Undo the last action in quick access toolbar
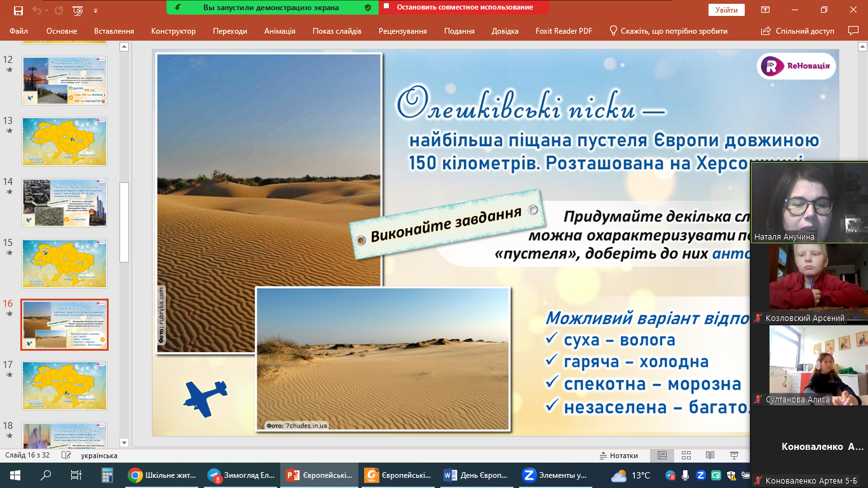The image size is (868, 488). (x=36, y=10)
